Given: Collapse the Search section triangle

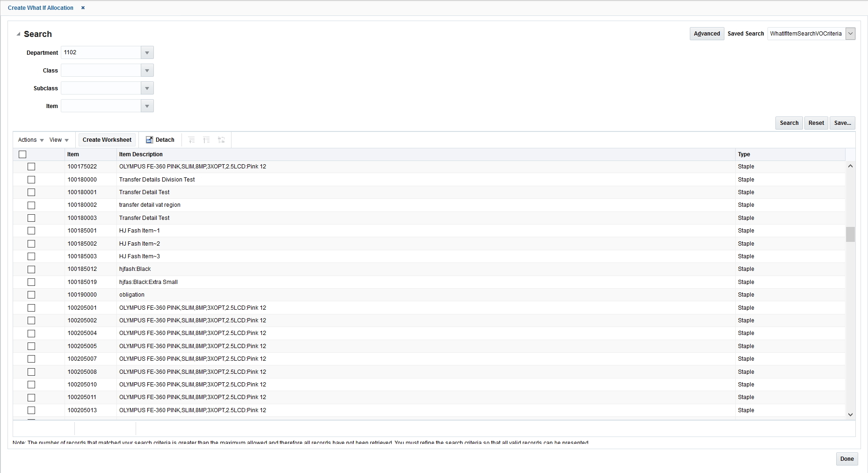Looking at the screenshot, I should coord(18,34).
